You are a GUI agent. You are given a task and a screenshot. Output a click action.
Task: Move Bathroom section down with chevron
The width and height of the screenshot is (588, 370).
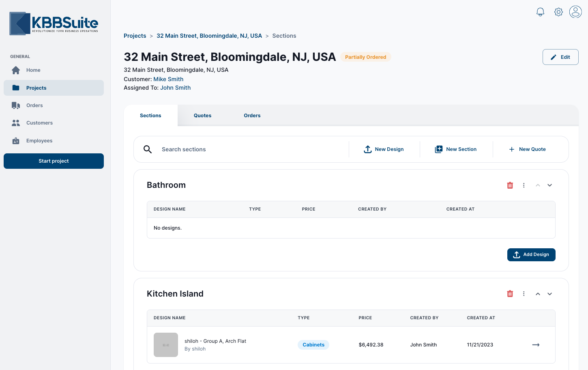(x=549, y=185)
